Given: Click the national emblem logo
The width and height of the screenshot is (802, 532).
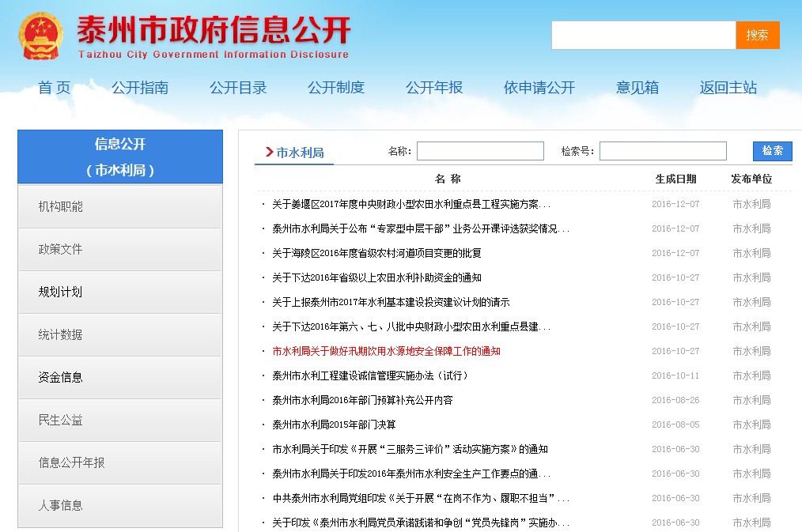Looking at the screenshot, I should pos(41,36).
